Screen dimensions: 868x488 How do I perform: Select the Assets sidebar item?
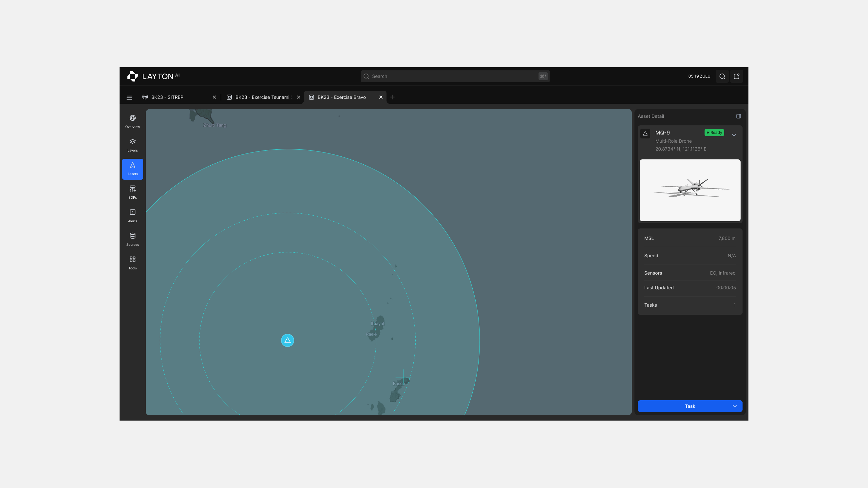click(x=132, y=169)
